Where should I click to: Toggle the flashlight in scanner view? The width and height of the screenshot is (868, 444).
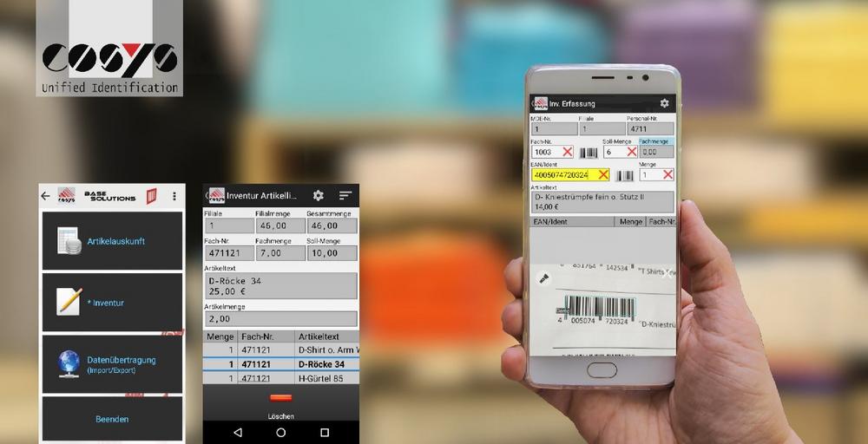click(x=545, y=278)
